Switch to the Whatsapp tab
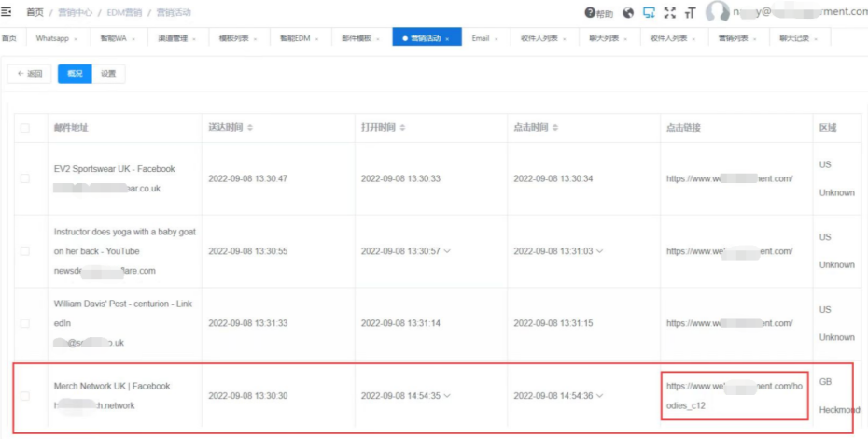This screenshot has height=439, width=868. pyautogui.click(x=51, y=39)
